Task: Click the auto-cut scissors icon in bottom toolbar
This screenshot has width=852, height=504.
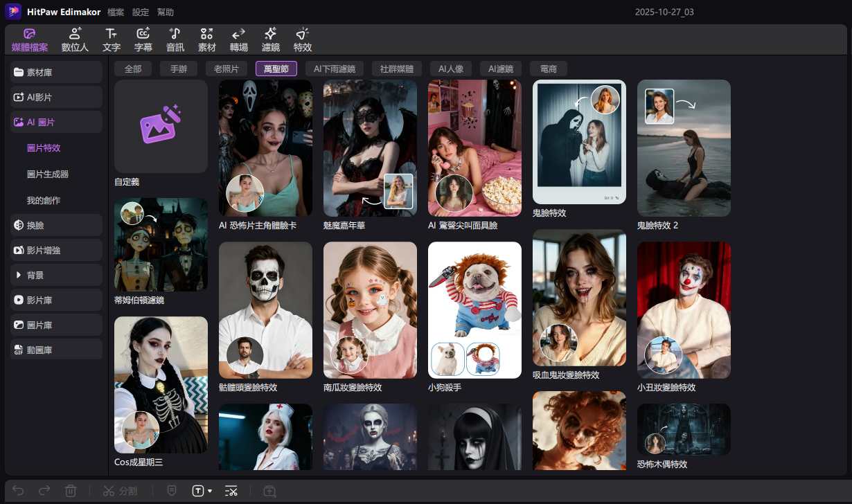Action: tap(231, 491)
